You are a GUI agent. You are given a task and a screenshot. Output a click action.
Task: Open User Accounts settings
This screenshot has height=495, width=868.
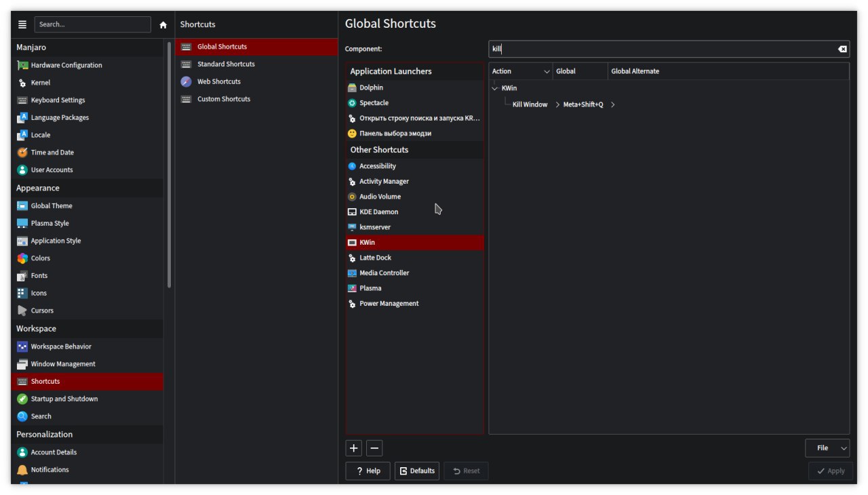point(87,170)
